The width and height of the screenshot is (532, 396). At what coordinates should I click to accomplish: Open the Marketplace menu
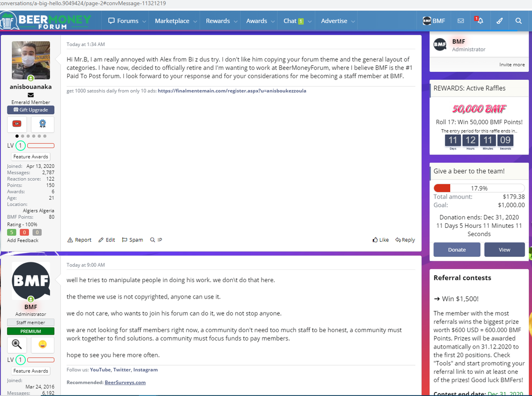tap(172, 21)
